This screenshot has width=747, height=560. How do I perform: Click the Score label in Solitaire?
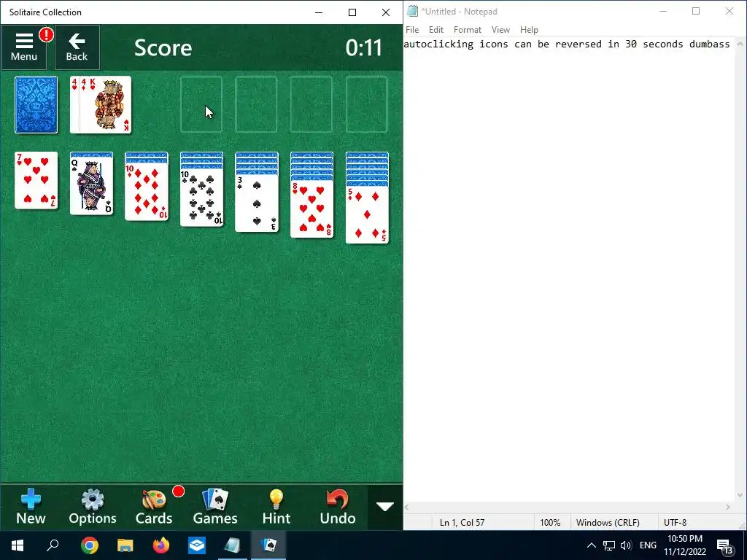(x=163, y=47)
